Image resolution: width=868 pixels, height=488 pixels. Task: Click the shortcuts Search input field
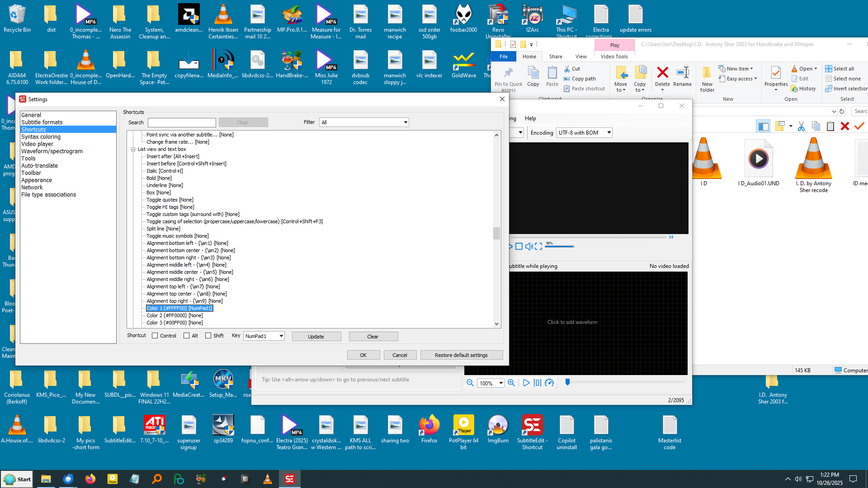(x=182, y=122)
